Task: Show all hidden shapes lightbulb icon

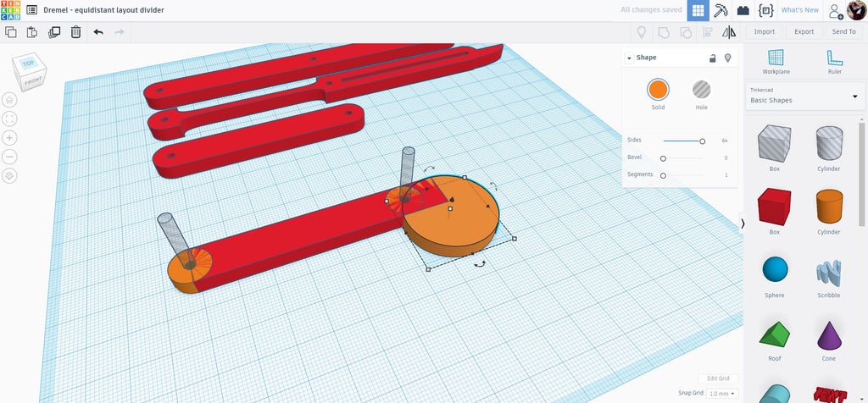Action: point(642,32)
